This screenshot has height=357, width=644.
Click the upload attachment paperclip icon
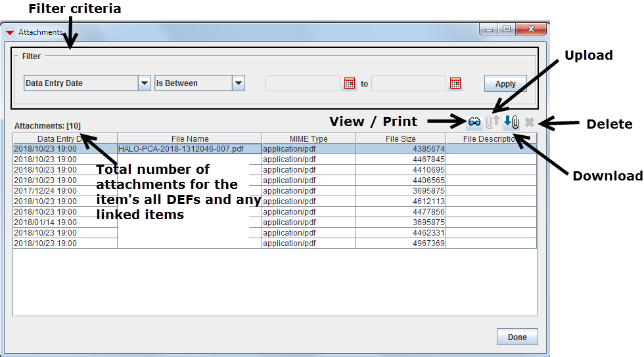[x=493, y=122]
